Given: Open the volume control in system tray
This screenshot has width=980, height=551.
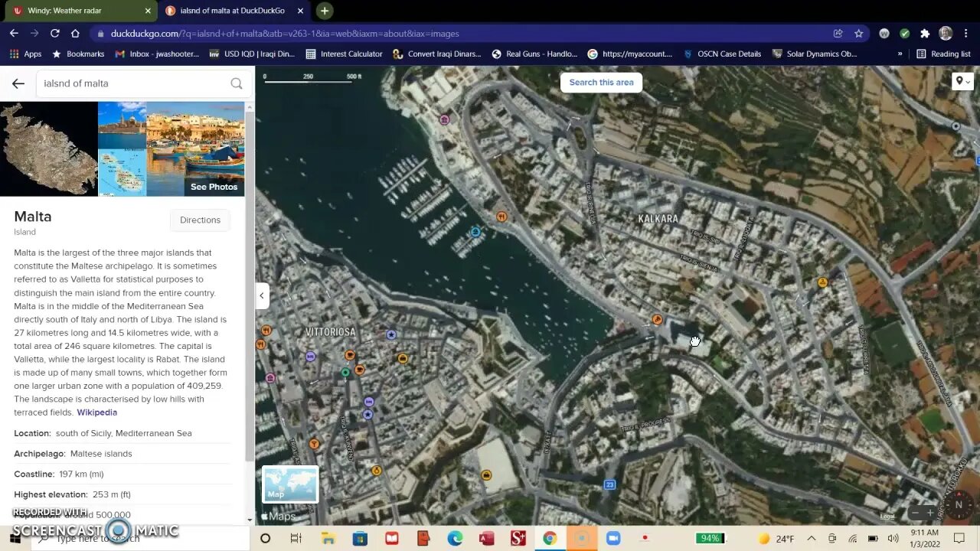Looking at the screenshot, I should point(893,539).
